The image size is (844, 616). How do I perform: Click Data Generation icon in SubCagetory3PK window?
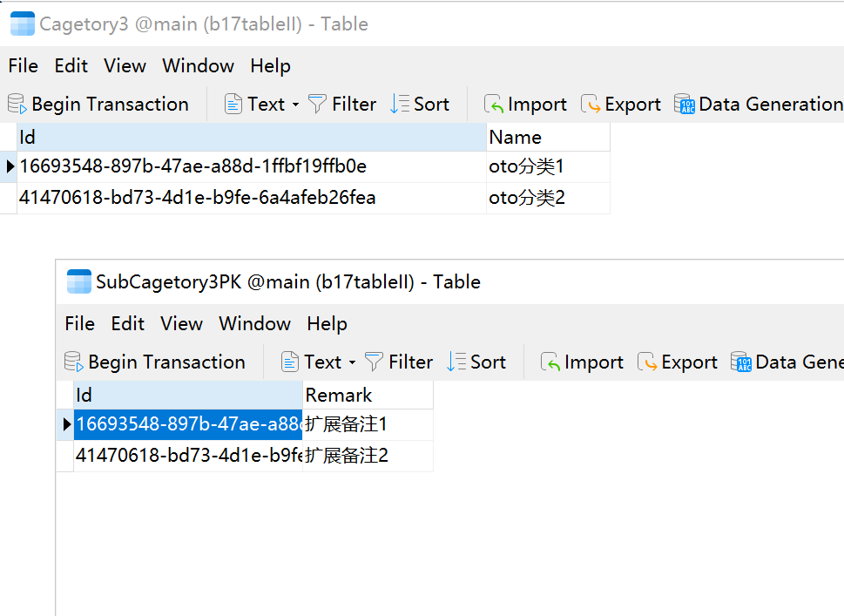(x=741, y=362)
